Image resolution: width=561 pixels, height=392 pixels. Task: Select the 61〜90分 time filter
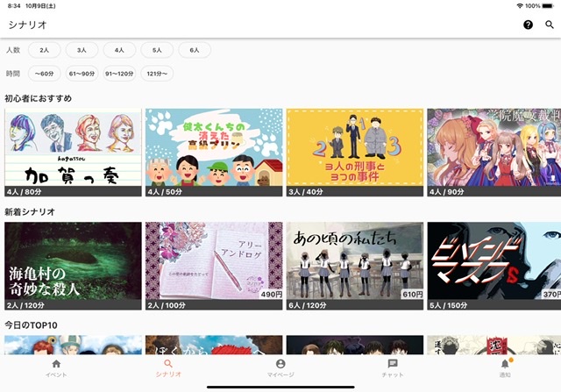tap(82, 74)
